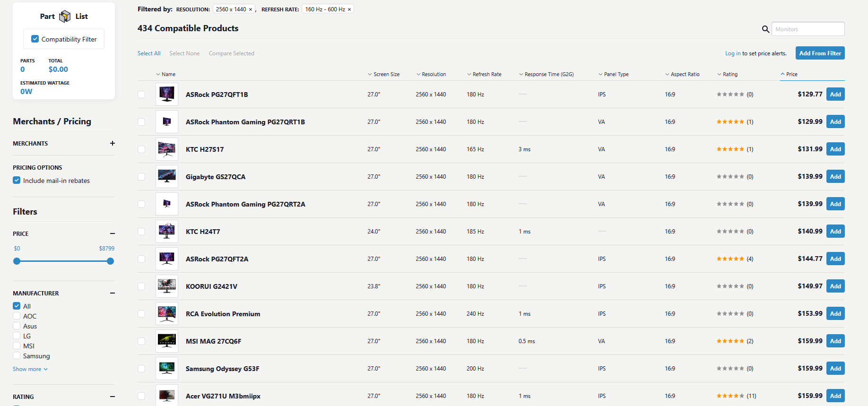This screenshot has width=868, height=406.
Task: Log in to set price alerts
Action: pyautogui.click(x=733, y=53)
